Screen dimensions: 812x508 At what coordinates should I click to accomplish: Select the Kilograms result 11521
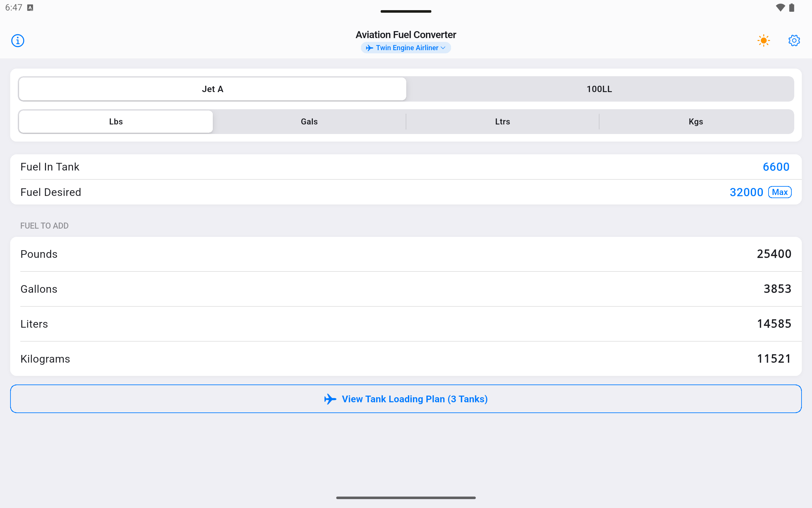pyautogui.click(x=774, y=359)
